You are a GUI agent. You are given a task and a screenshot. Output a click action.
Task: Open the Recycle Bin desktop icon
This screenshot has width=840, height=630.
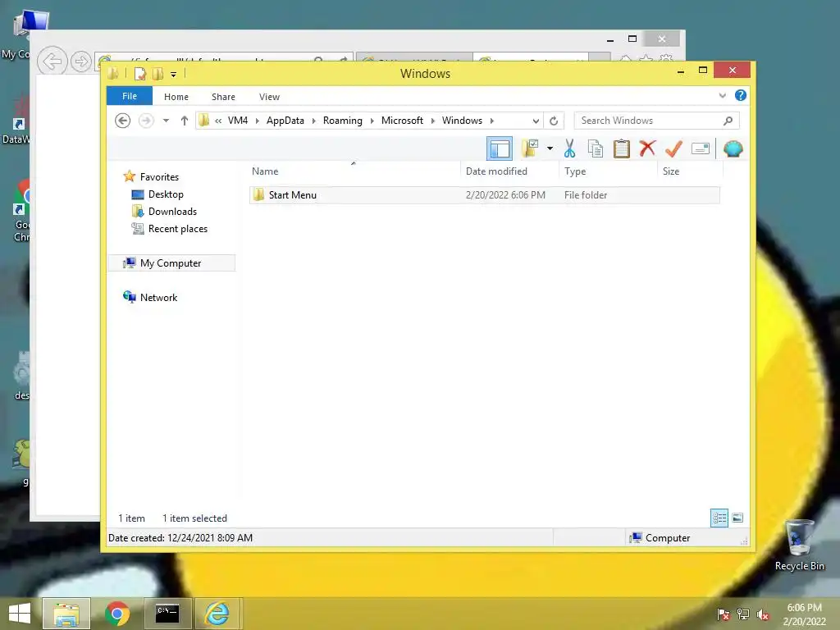pyautogui.click(x=799, y=546)
